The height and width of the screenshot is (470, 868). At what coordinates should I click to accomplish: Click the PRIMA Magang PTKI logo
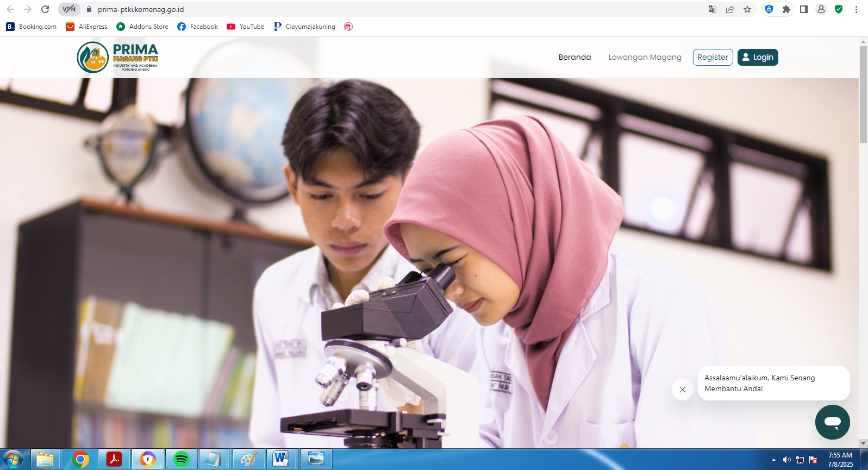click(118, 58)
